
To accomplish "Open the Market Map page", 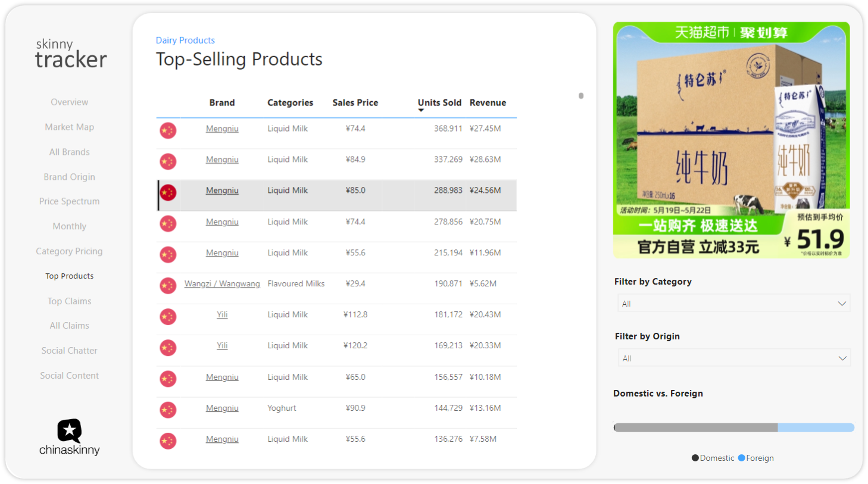I will [x=69, y=127].
